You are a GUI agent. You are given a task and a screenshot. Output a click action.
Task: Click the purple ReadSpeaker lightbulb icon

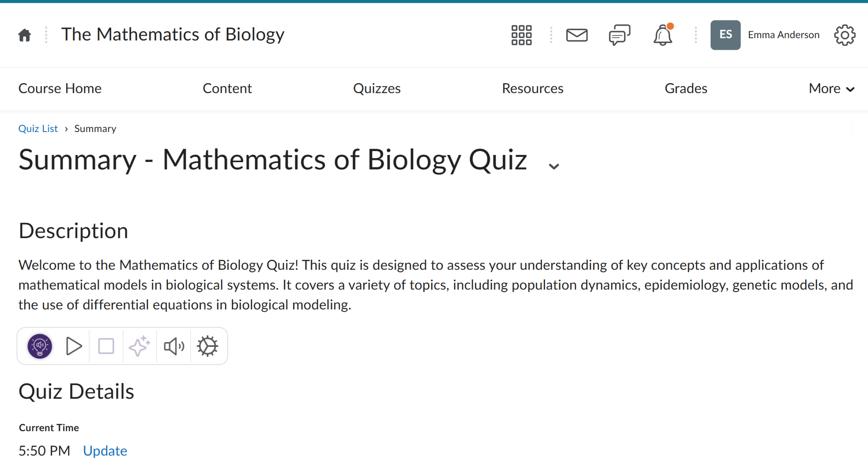point(40,346)
